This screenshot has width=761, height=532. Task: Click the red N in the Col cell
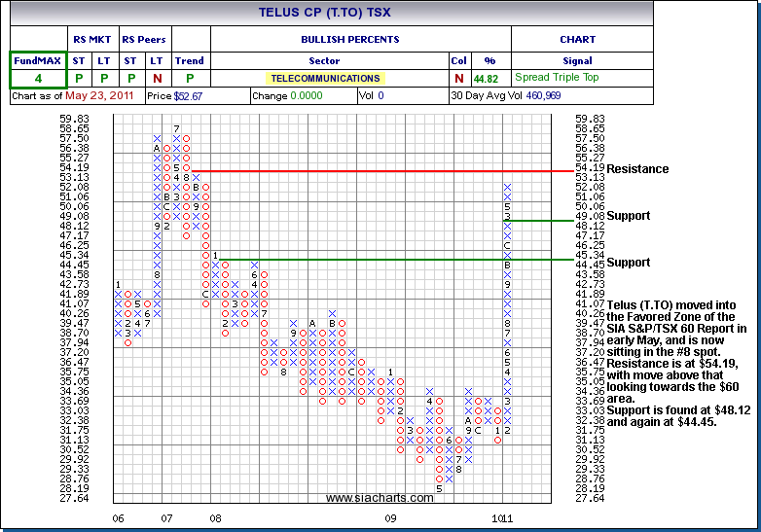458,78
